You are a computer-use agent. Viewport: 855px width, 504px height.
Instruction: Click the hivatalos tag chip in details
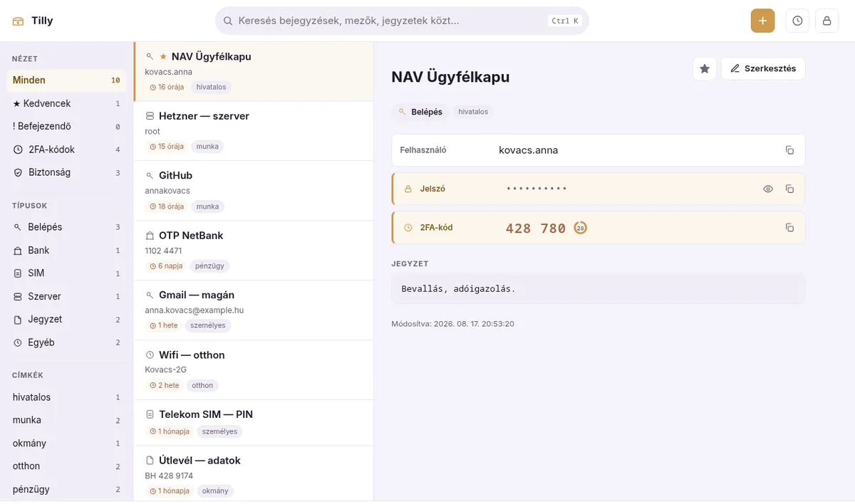473,112
